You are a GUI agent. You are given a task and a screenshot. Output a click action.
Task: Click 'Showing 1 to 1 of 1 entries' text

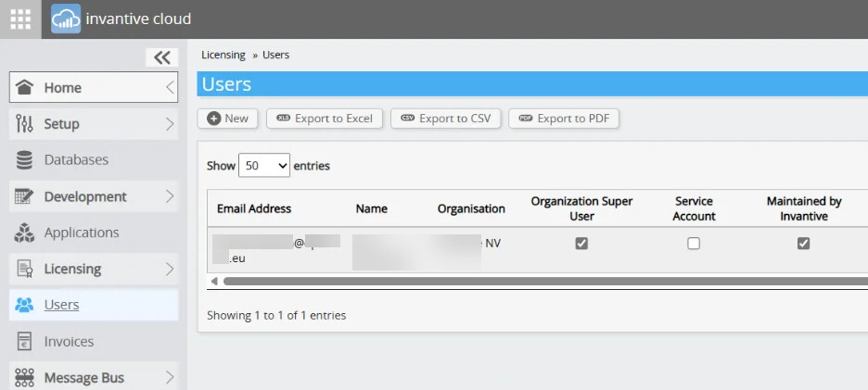276,315
